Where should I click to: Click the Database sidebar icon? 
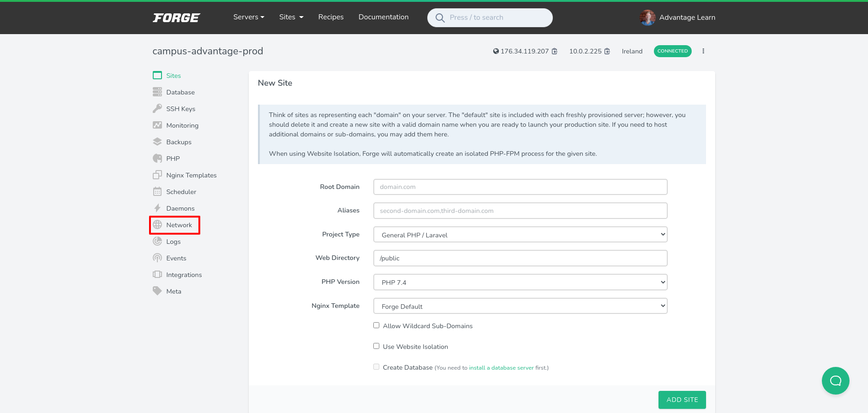coord(157,92)
